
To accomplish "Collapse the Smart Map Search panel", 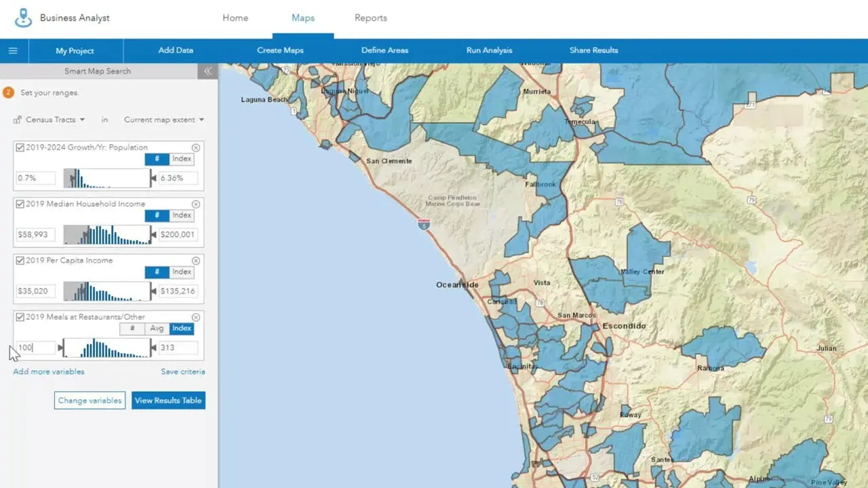I will point(208,71).
